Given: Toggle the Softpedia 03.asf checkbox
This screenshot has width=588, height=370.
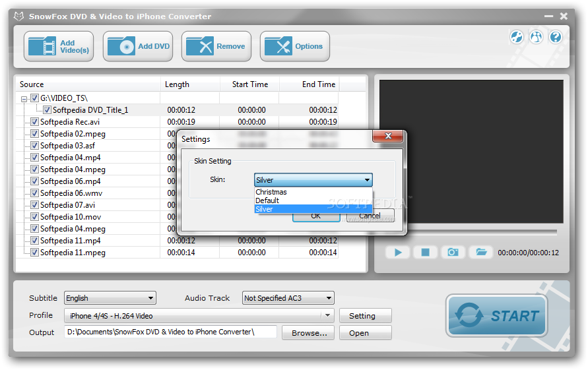Looking at the screenshot, I should tap(34, 146).
